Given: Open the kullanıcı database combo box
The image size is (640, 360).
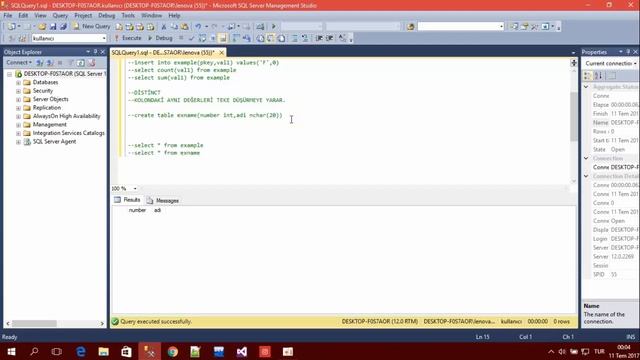Looking at the screenshot, I should coord(69,38).
